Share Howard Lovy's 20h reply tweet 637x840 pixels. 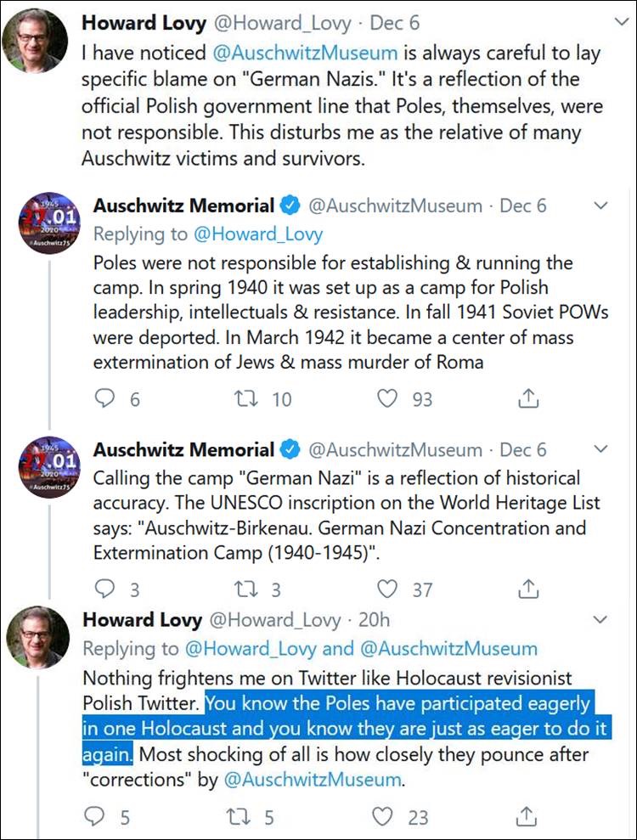[527, 816]
